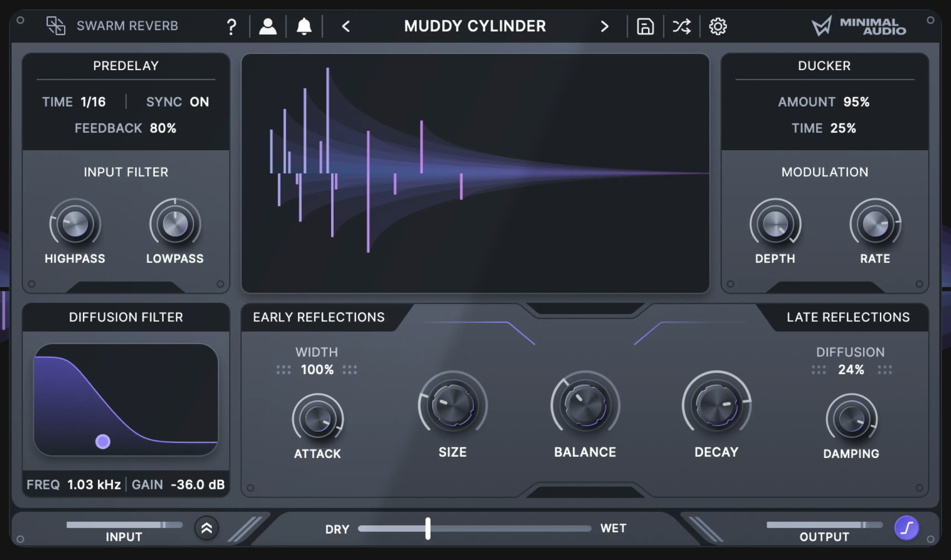Screen dimensions: 951x560
Task: Randomize preset with the shuffle icon
Action: coord(681,26)
